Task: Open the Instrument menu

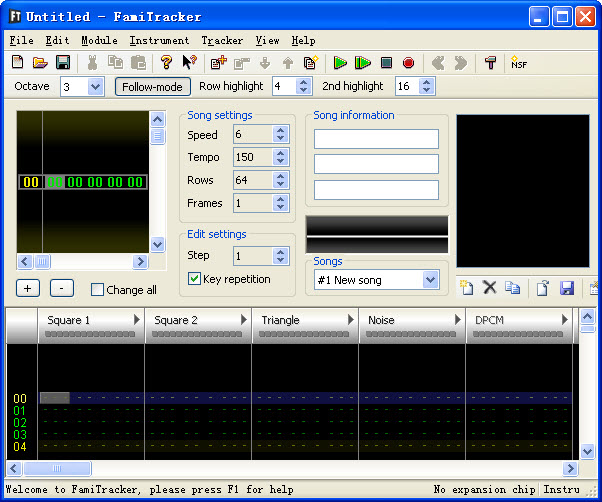Action: pyautogui.click(x=159, y=41)
